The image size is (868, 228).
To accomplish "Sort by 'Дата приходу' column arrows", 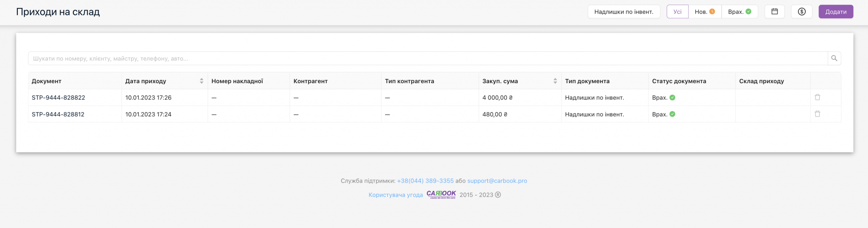I will pyautogui.click(x=201, y=81).
